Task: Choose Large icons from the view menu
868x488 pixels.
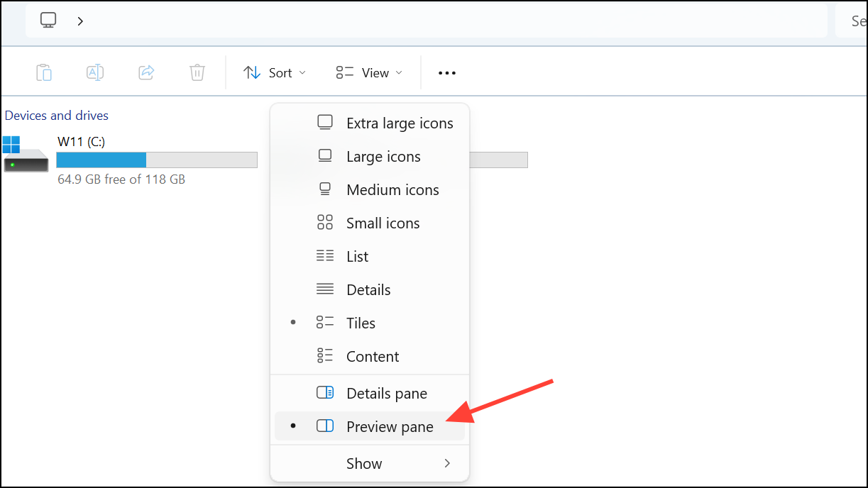Action: coord(383,156)
